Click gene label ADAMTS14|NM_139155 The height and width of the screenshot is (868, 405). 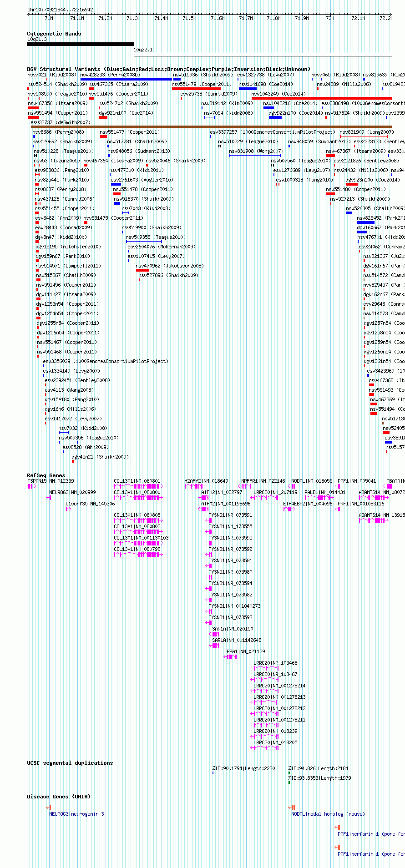(382, 515)
